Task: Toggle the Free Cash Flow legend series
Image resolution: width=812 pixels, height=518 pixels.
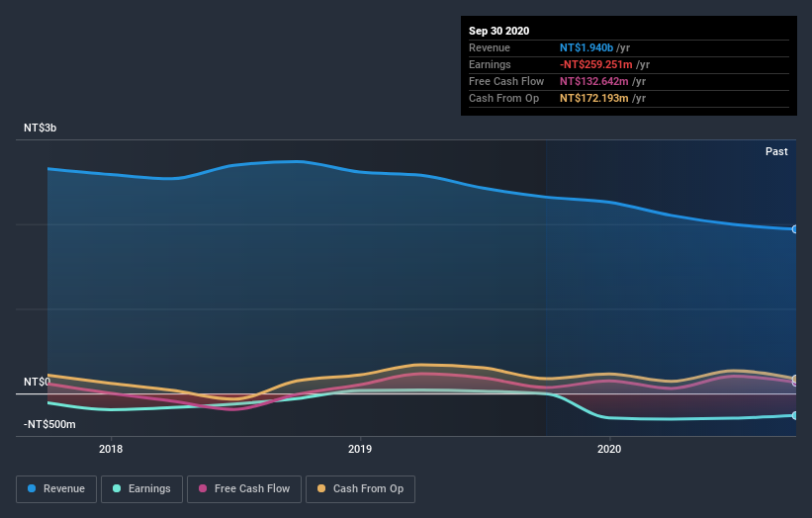Action: [244, 489]
